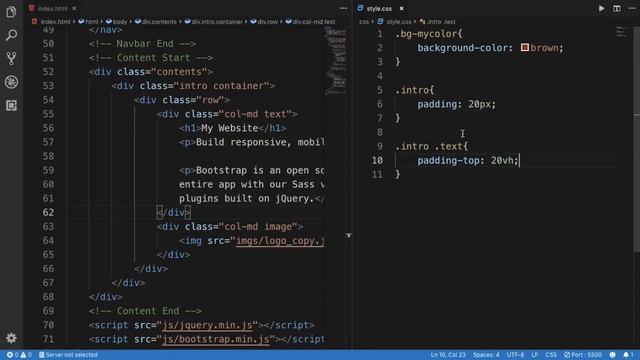
Task: Click the My Website heading text
Action: [x=230, y=128]
